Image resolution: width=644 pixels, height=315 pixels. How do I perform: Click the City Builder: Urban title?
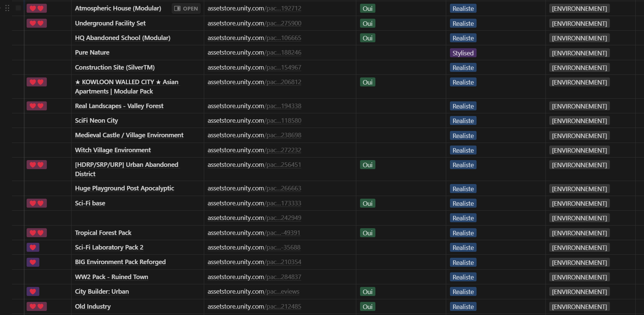102,291
